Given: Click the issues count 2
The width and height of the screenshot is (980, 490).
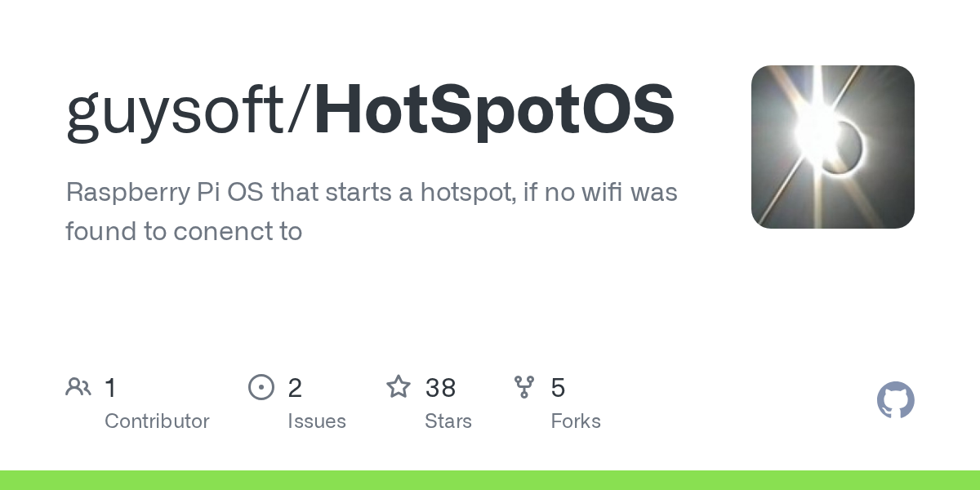Looking at the screenshot, I should [295, 388].
